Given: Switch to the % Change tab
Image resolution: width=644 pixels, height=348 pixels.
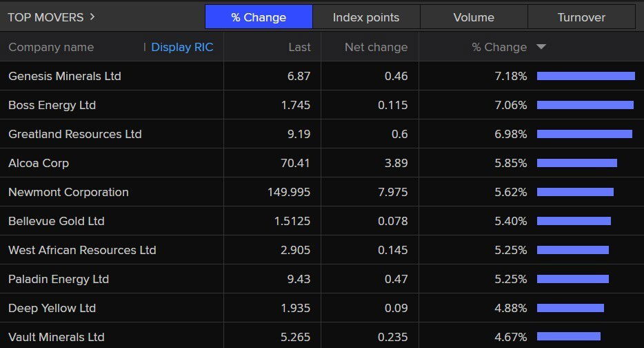Looking at the screenshot, I should 259,17.
